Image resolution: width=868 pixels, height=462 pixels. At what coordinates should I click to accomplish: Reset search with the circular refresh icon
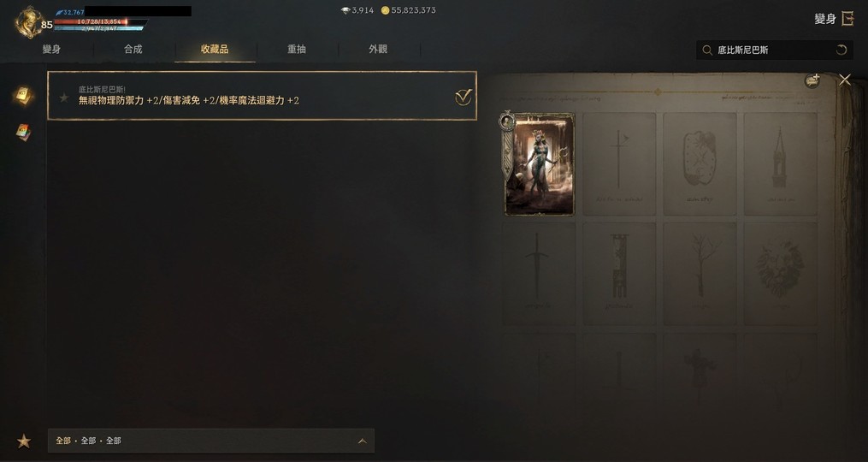point(841,50)
